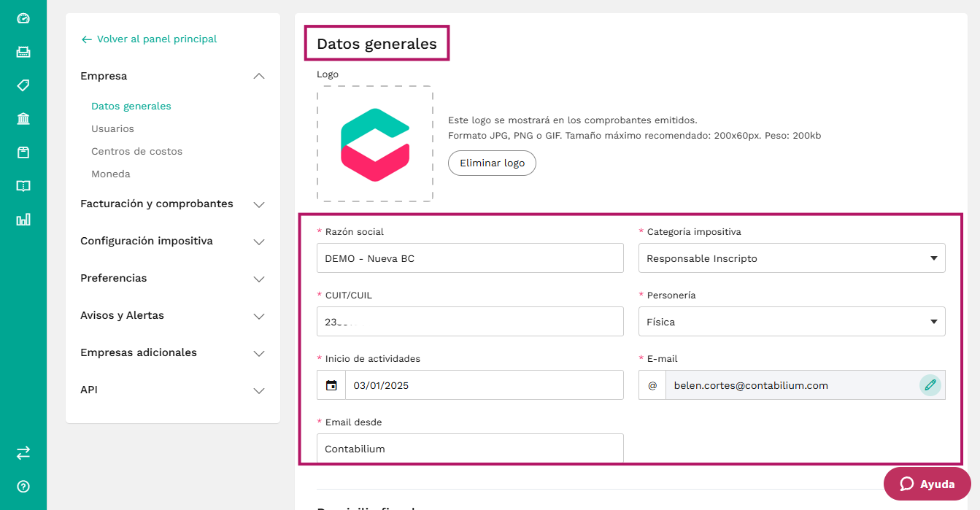Click the help question mark icon

click(x=23, y=487)
